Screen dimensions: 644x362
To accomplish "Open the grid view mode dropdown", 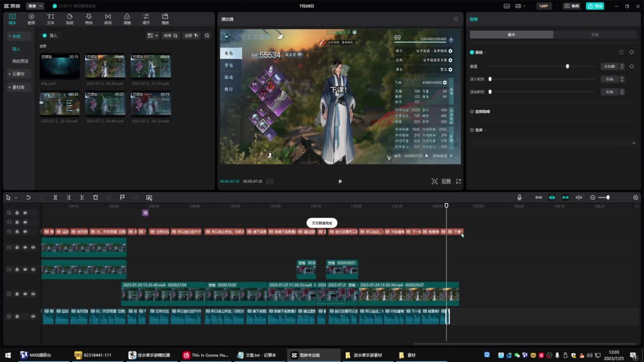I will point(152,36).
